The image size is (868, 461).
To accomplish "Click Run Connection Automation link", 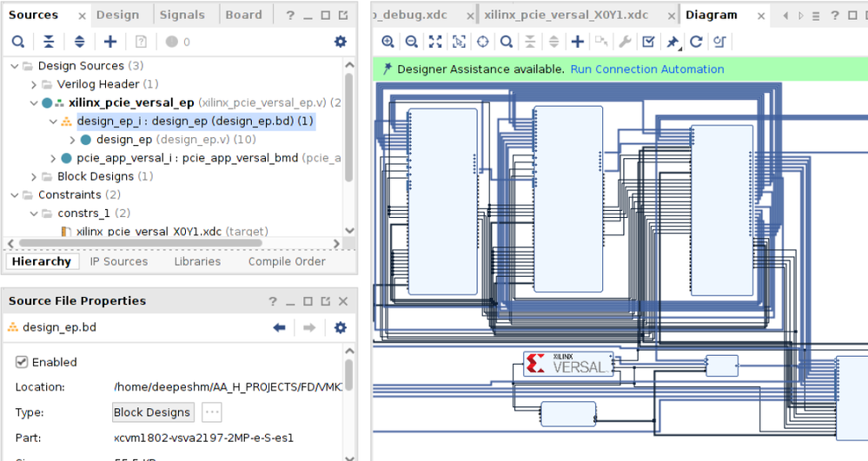I will click(x=646, y=69).
